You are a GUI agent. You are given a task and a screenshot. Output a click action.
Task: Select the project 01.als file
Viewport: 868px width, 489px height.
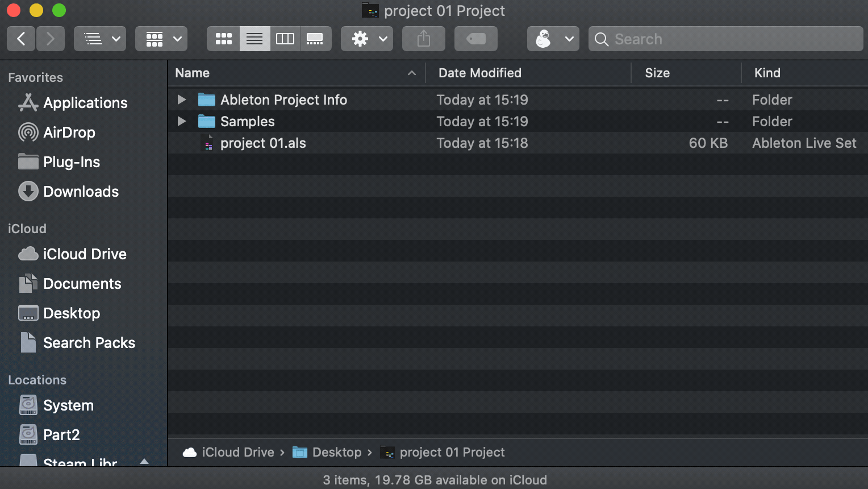[x=263, y=143]
